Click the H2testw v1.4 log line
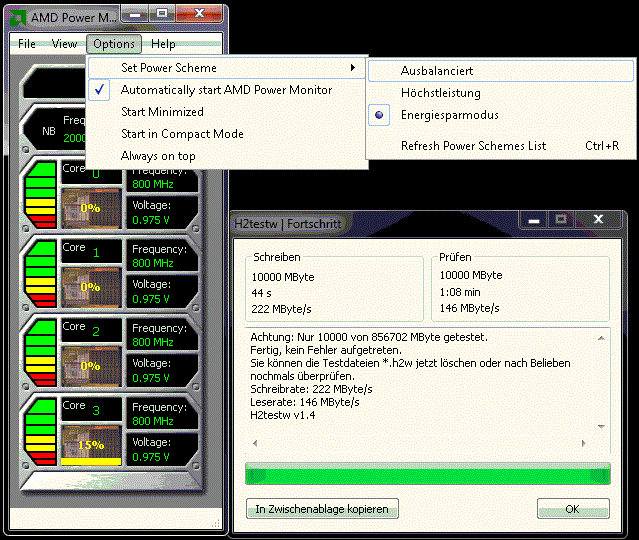 point(282,415)
